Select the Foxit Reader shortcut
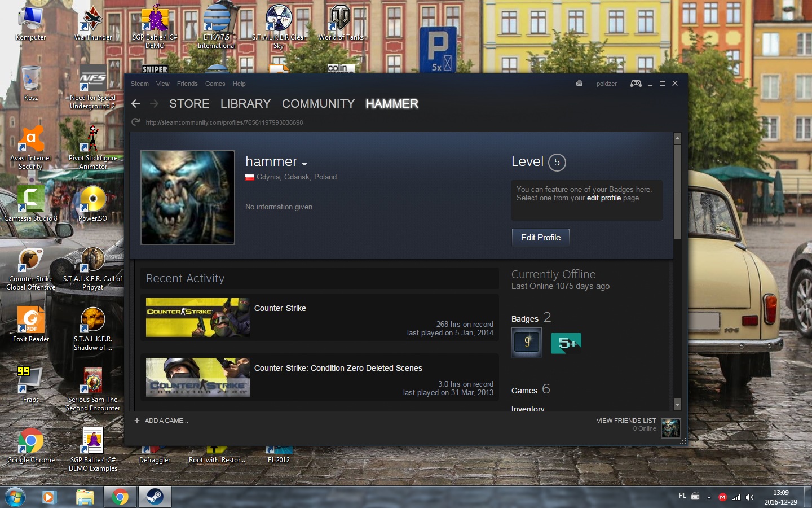 pos(31,325)
